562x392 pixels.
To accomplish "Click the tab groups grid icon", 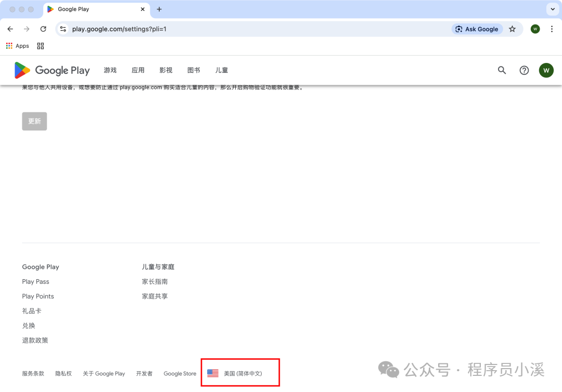I will point(41,46).
